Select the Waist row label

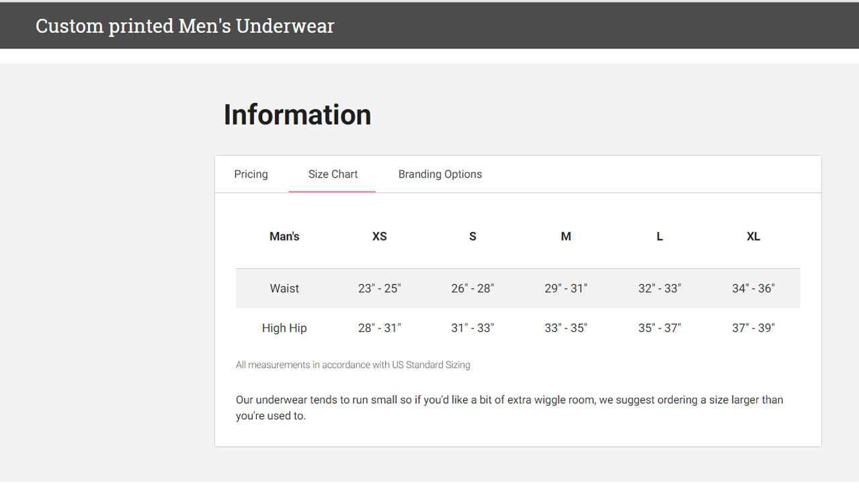point(284,288)
